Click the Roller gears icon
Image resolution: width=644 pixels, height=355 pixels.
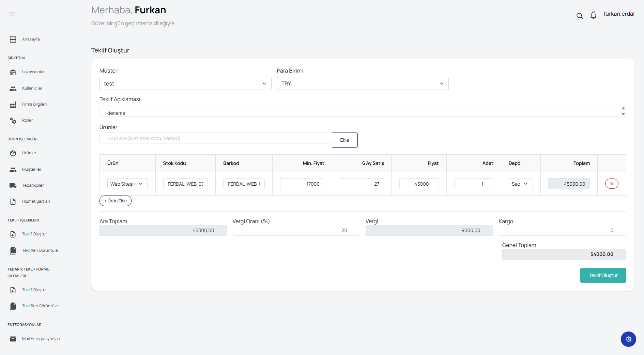pos(13,121)
